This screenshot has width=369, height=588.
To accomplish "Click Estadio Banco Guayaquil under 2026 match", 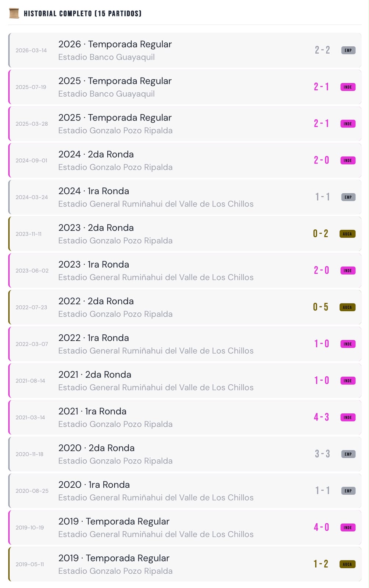I will click(107, 57).
